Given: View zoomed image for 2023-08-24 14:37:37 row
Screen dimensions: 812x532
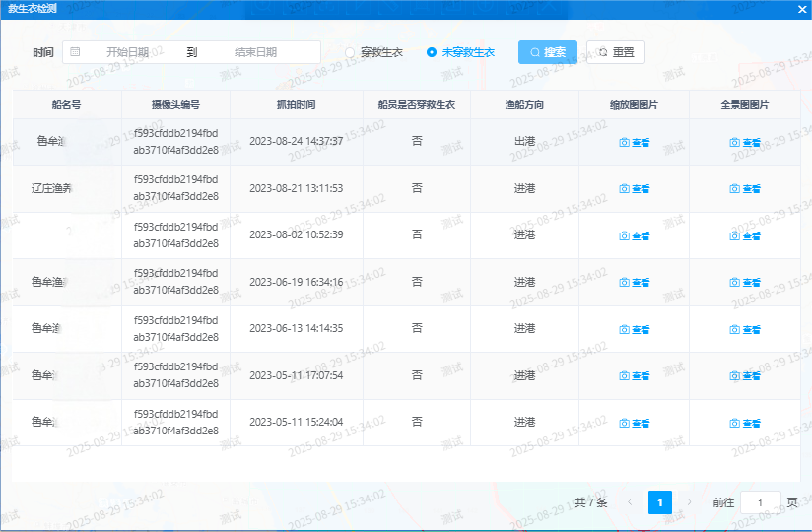Looking at the screenshot, I should (x=634, y=142).
